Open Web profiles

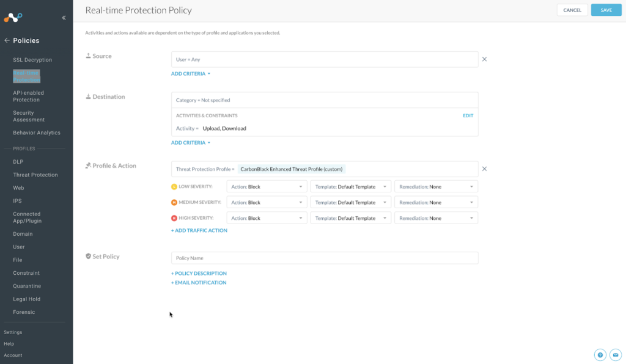point(18,187)
